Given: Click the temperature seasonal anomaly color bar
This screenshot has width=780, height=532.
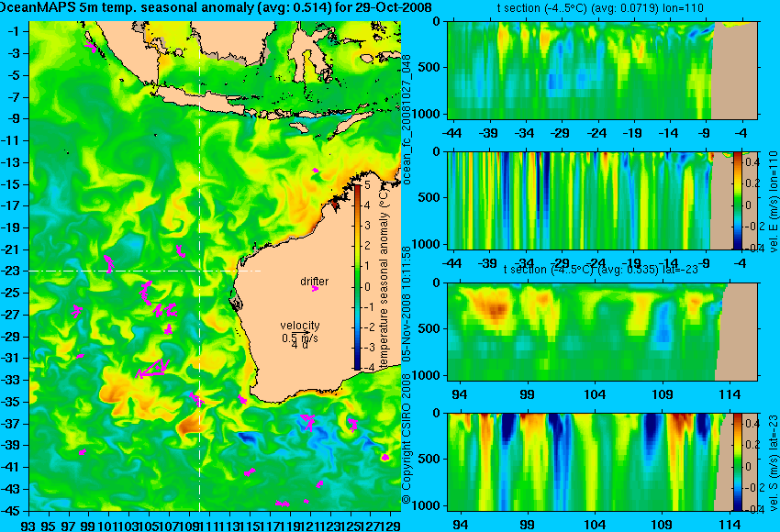Looking at the screenshot, I should pyautogui.click(x=357, y=276).
